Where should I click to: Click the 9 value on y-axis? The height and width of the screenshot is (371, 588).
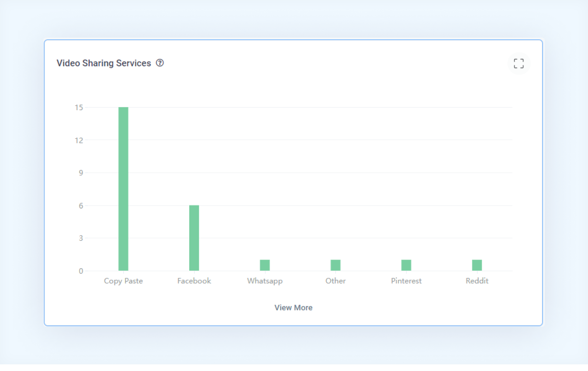pos(81,173)
